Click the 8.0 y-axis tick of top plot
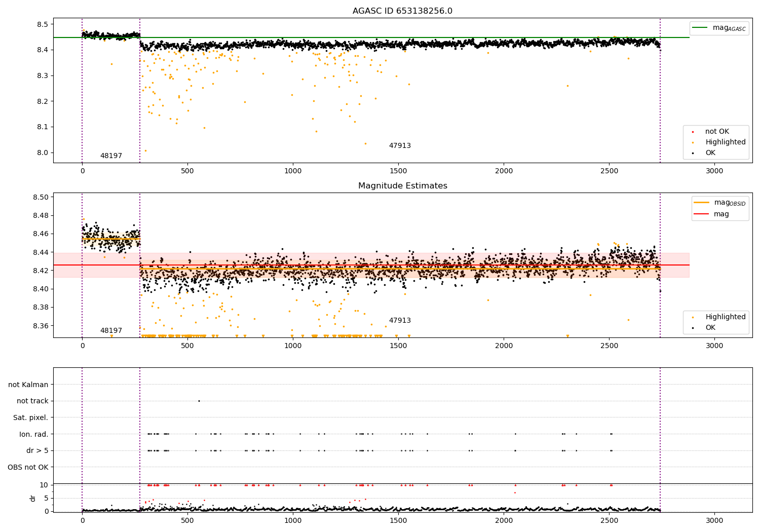 (x=43, y=153)
